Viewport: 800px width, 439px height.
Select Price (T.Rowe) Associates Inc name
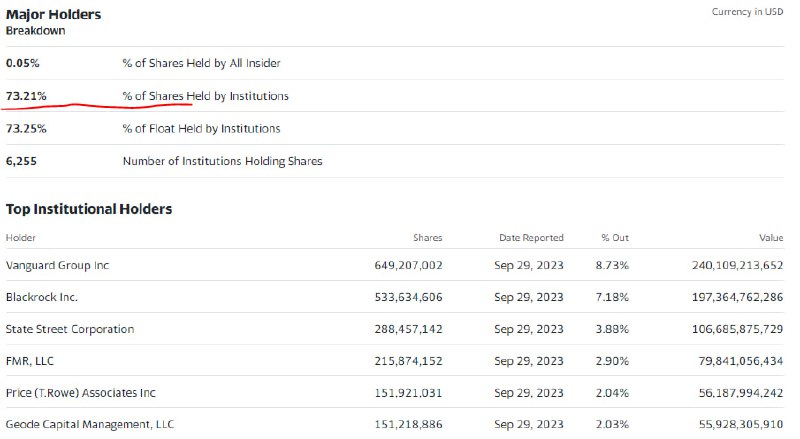tap(81, 393)
